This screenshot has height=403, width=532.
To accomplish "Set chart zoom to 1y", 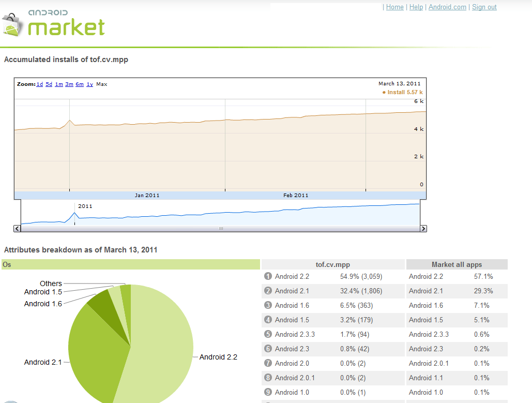I will coord(89,84).
